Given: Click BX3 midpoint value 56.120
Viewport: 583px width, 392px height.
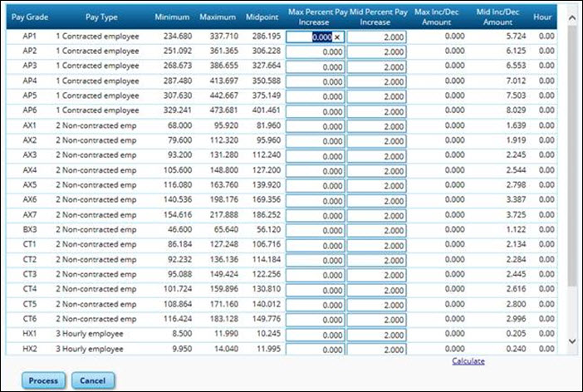Looking at the screenshot, I should [268, 229].
